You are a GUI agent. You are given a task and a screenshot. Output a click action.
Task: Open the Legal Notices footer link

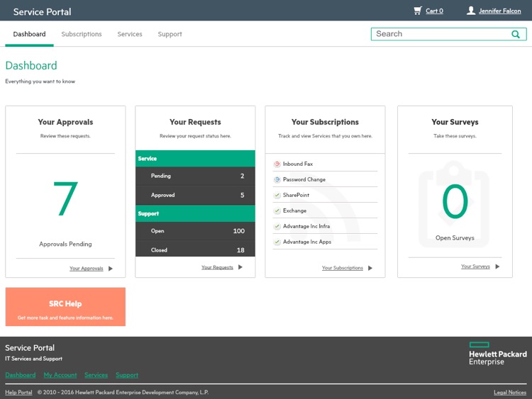(509, 392)
